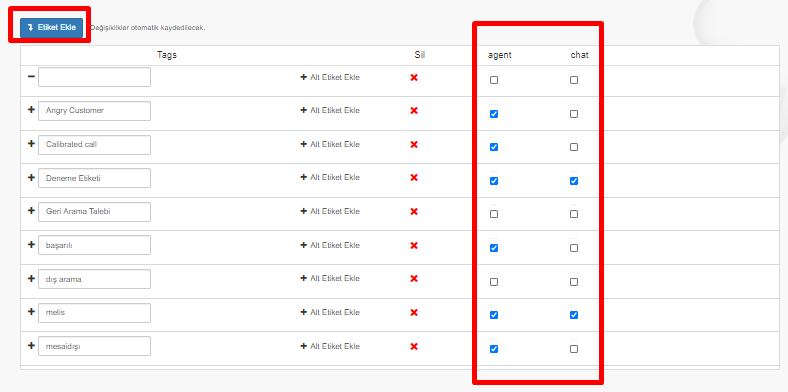Edit the Angry Customer tag name field
The height and width of the screenshot is (392, 788).
point(94,111)
